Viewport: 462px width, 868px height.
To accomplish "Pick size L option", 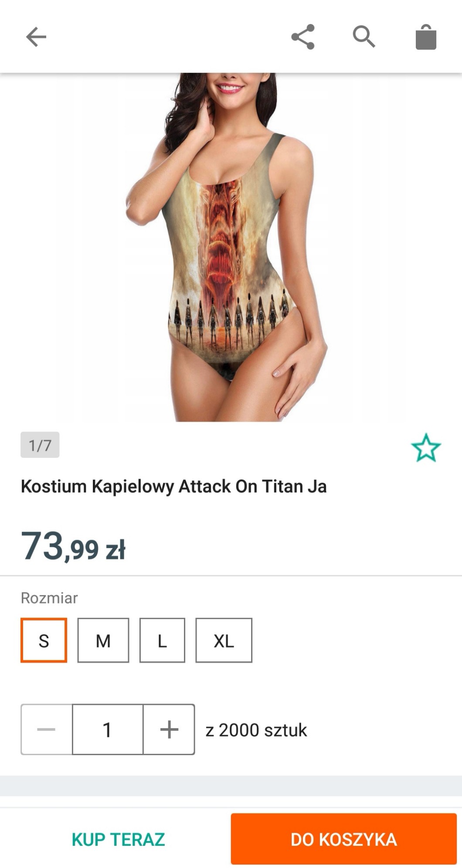I will (162, 640).
